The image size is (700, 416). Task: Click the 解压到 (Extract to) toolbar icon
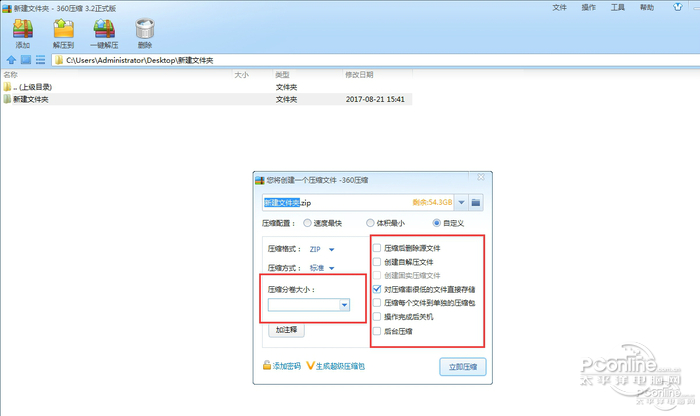[x=63, y=29]
